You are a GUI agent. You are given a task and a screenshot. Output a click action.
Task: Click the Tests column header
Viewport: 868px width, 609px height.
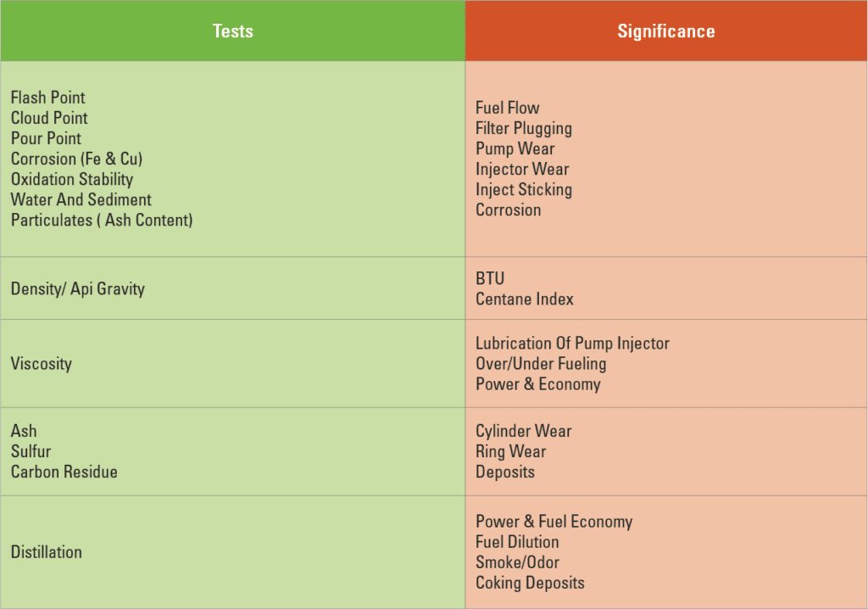pos(232,31)
